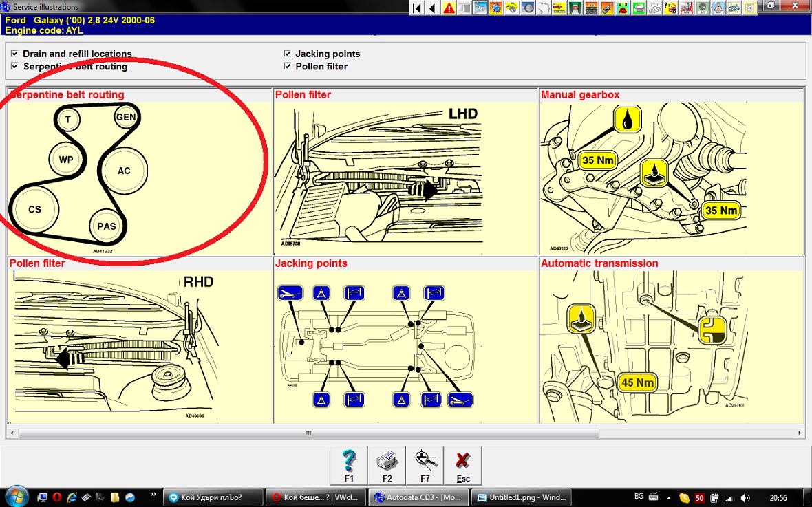
Task: Click the scrollbar left arrow
Action: pyautogui.click(x=12, y=433)
